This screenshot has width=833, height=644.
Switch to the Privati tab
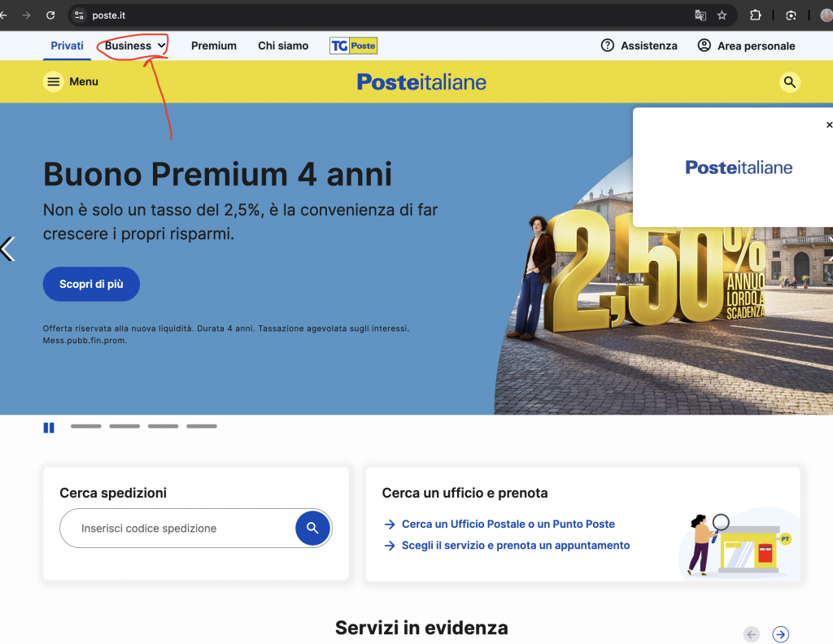point(67,46)
